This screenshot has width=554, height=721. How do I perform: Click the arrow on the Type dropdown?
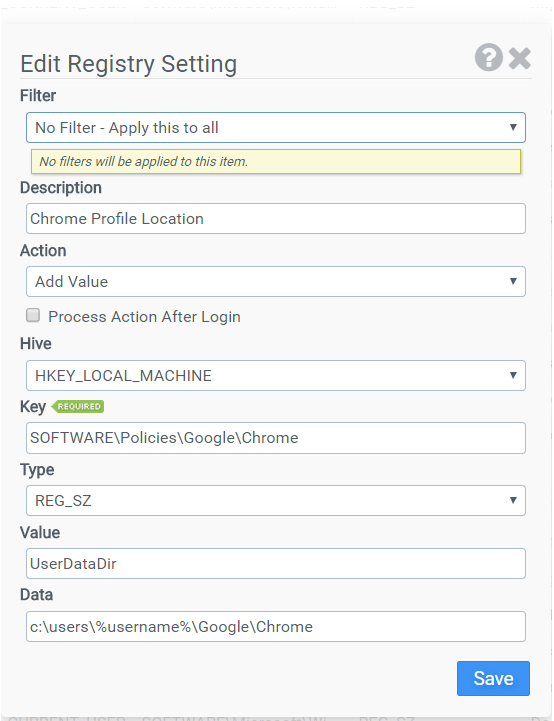click(513, 500)
